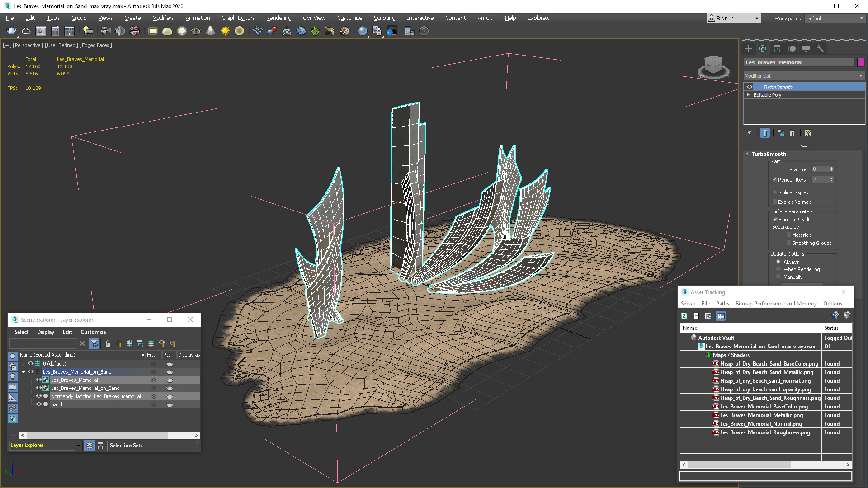Click the HF hair icon in toolbar

point(330,31)
